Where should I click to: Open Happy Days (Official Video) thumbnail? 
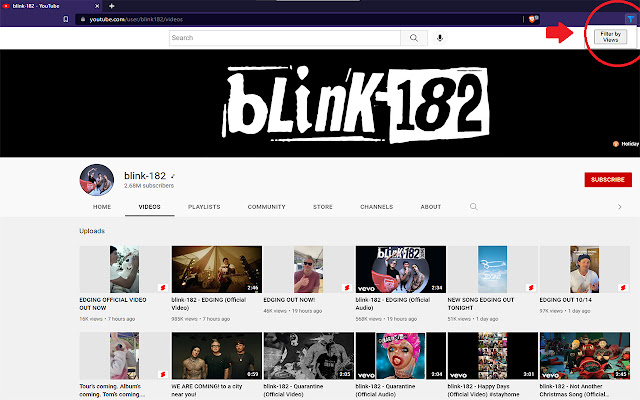(493, 356)
